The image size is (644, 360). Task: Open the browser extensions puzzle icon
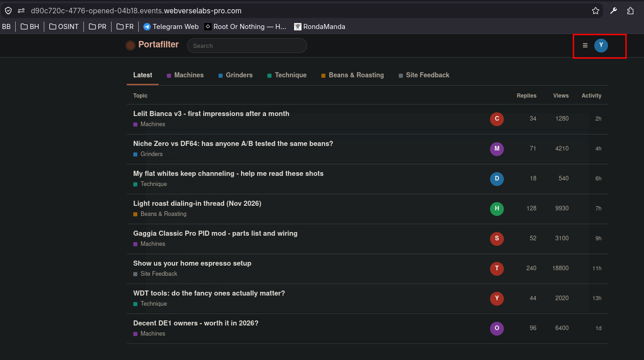coord(630,11)
